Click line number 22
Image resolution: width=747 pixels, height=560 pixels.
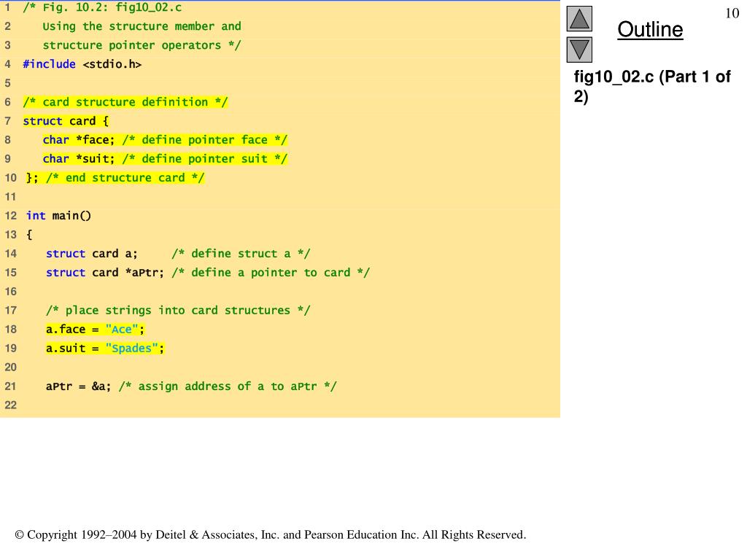click(x=10, y=405)
